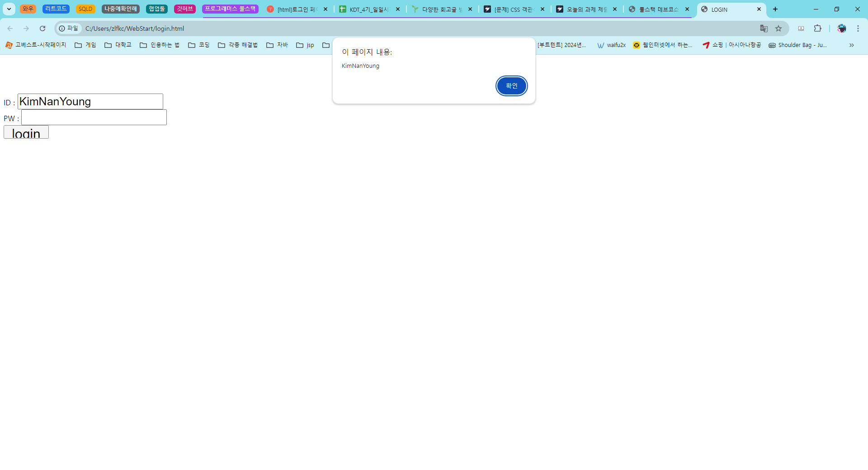Close the KDT_4기 tab
The image size is (868, 470).
(398, 9)
